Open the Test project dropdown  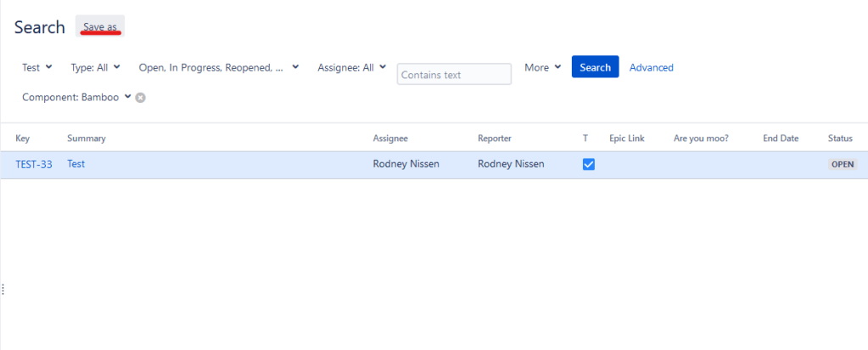[x=36, y=67]
